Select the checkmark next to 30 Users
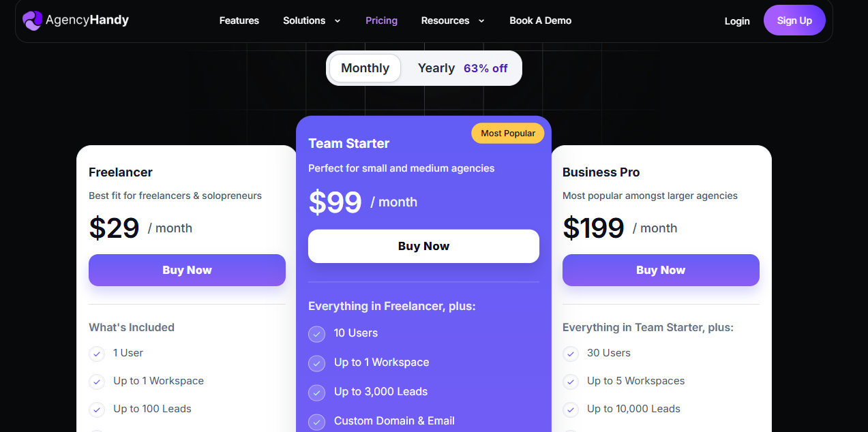The height and width of the screenshot is (432, 868). 570,354
